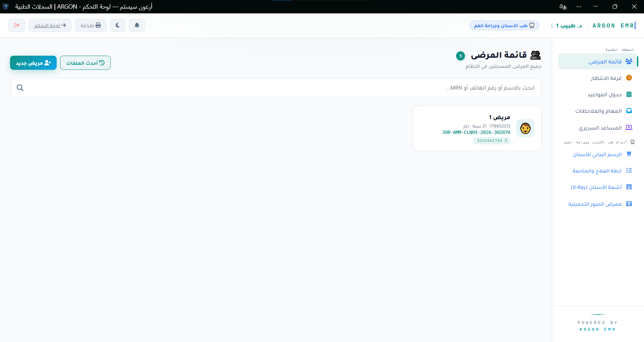The width and height of the screenshot is (644, 342).
Task: Click the patient count badge 1
Action: coord(460,56)
